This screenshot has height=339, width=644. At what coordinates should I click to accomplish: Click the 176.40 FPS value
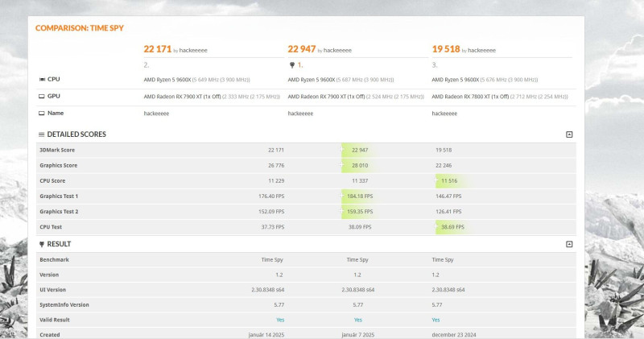pyautogui.click(x=271, y=196)
